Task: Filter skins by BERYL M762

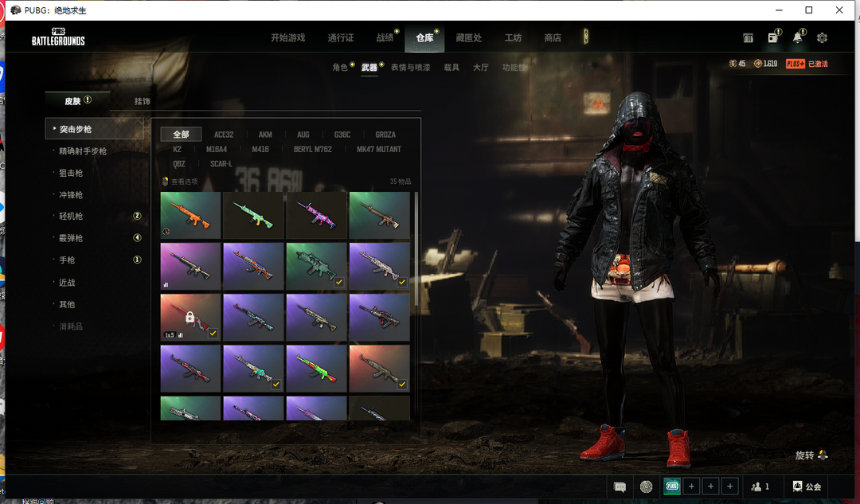Action: pyautogui.click(x=312, y=150)
